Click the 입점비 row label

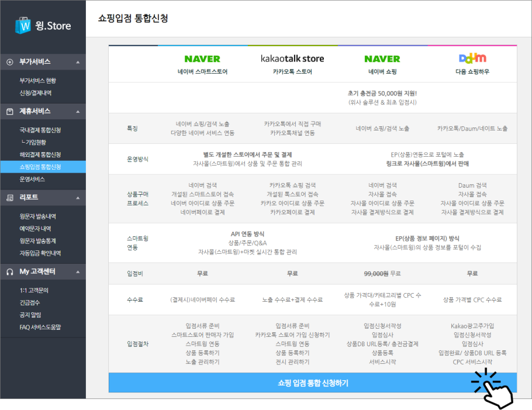click(x=134, y=274)
